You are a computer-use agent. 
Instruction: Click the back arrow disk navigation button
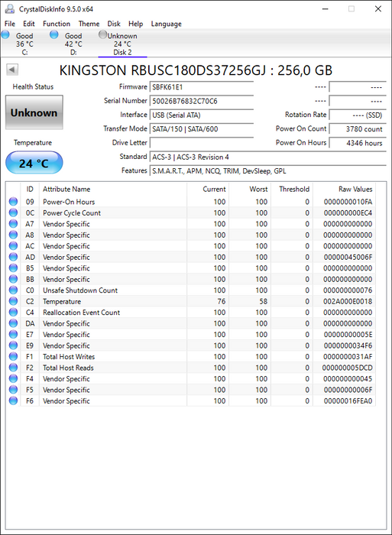pos(12,70)
